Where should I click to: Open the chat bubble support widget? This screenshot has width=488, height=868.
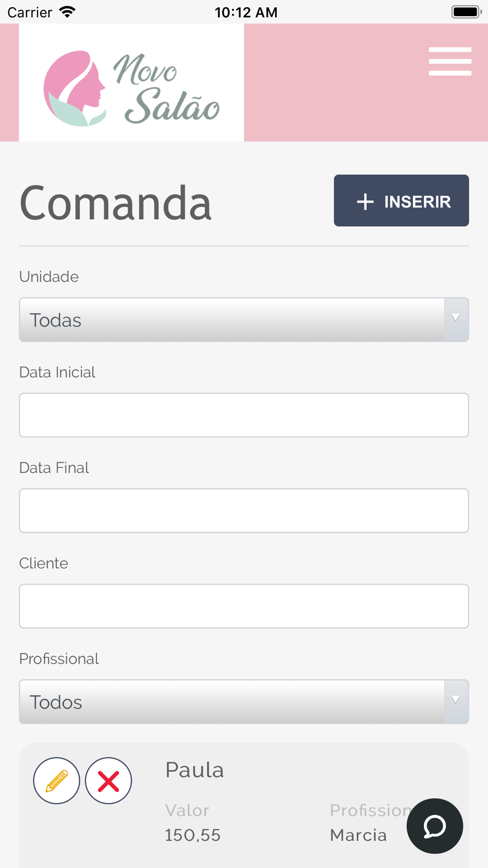tap(434, 826)
